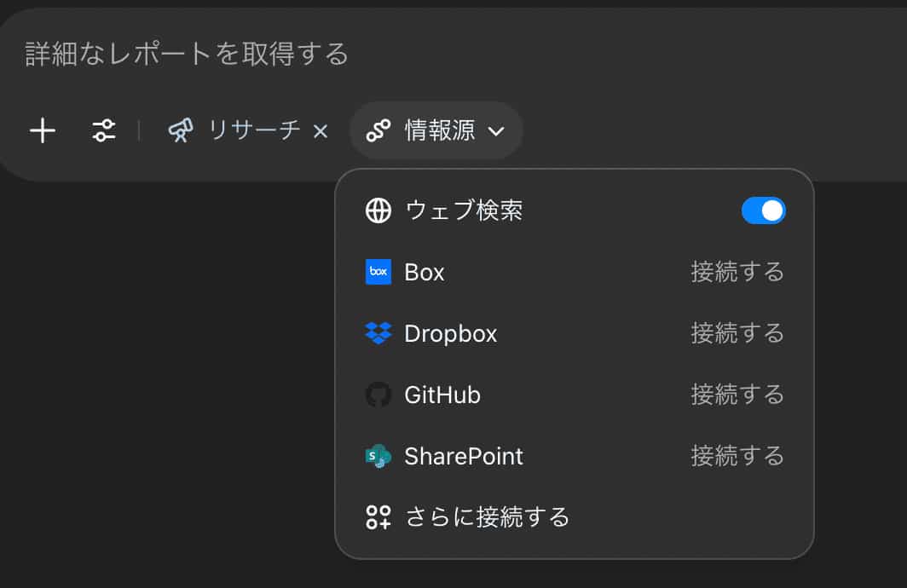The image size is (907, 588).
Task: Select the GitHub menu label
Action: (442, 395)
